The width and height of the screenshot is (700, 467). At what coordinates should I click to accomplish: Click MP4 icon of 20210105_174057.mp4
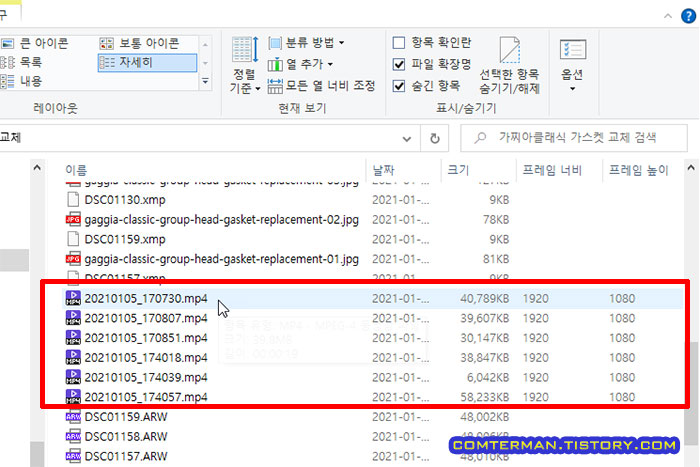73,396
